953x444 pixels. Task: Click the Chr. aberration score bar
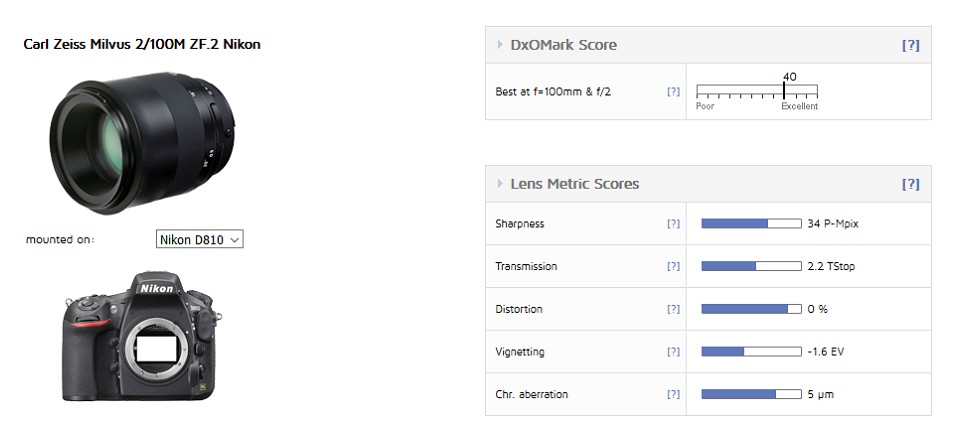[751, 395]
